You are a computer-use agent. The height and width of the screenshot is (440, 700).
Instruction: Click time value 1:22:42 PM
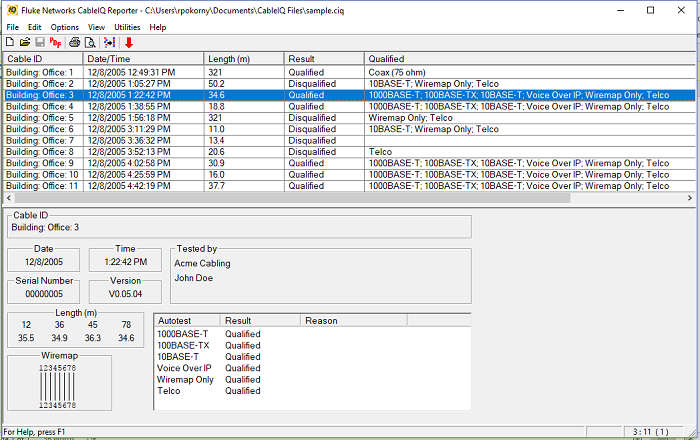pyautogui.click(x=125, y=262)
